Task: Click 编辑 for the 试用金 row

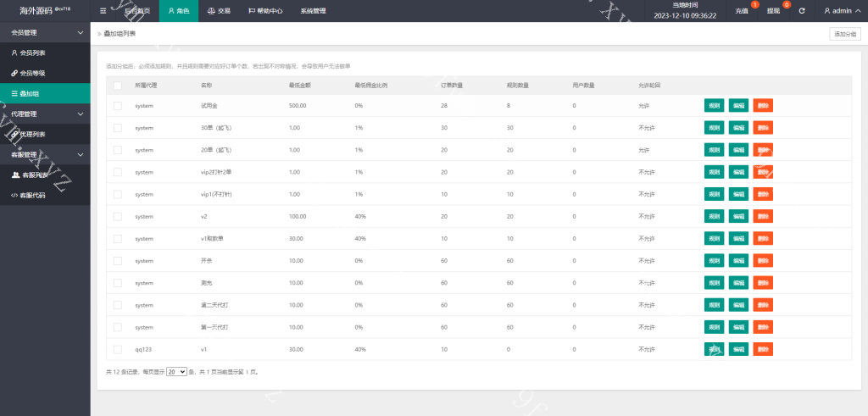Action: coord(738,106)
